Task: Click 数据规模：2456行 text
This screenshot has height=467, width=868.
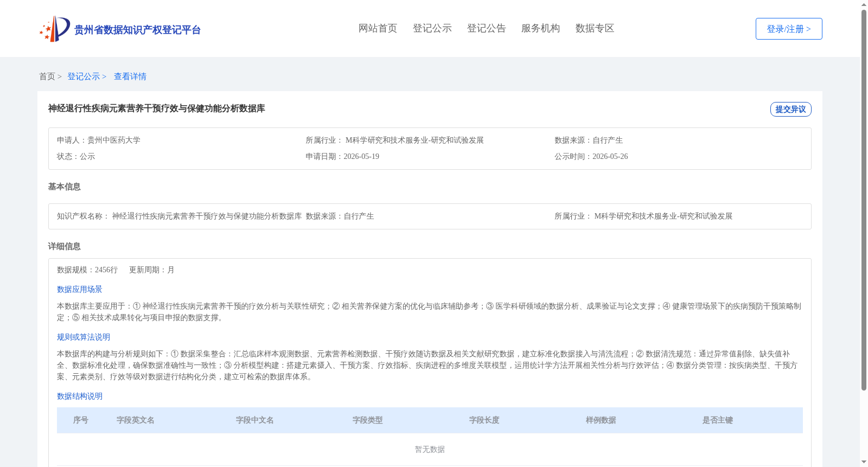Action: (x=87, y=270)
